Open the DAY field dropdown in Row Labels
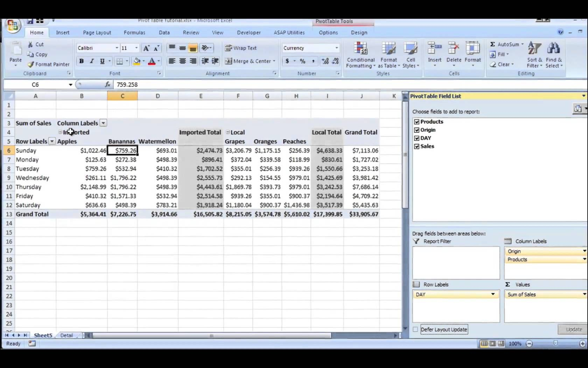The width and height of the screenshot is (588, 368). (493, 294)
